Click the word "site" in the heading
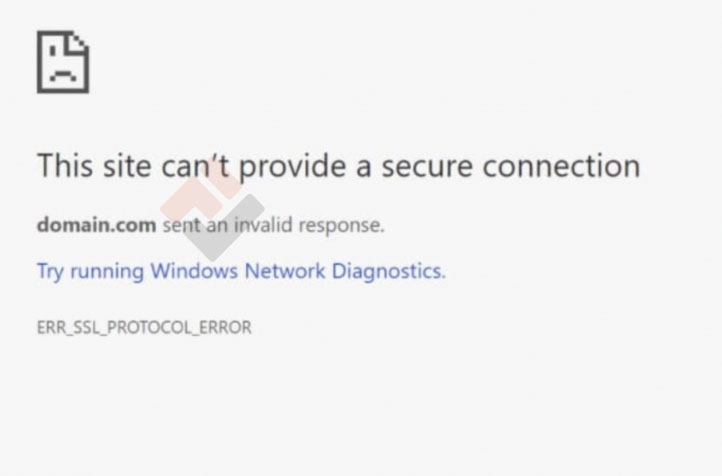 [127, 166]
